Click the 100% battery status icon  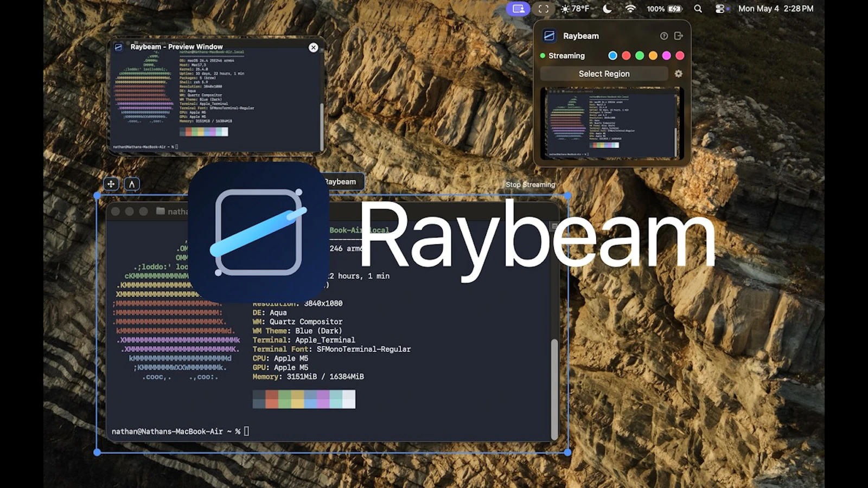pyautogui.click(x=664, y=9)
